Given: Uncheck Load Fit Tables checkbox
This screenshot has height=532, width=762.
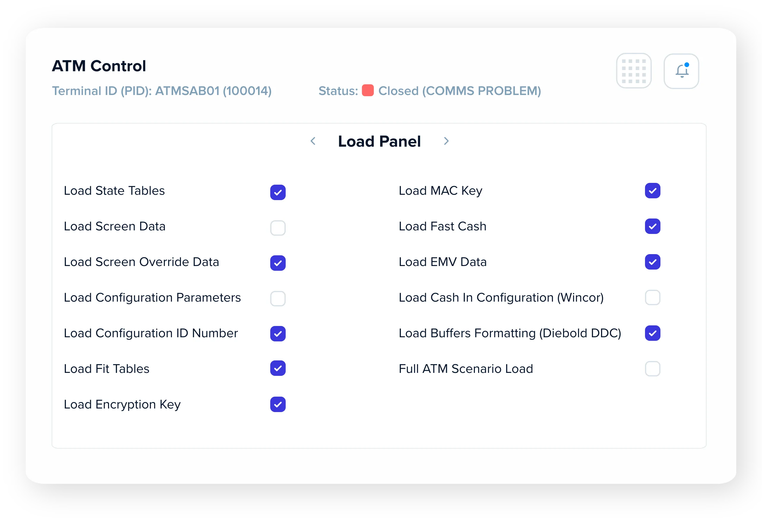Looking at the screenshot, I should [x=278, y=368].
